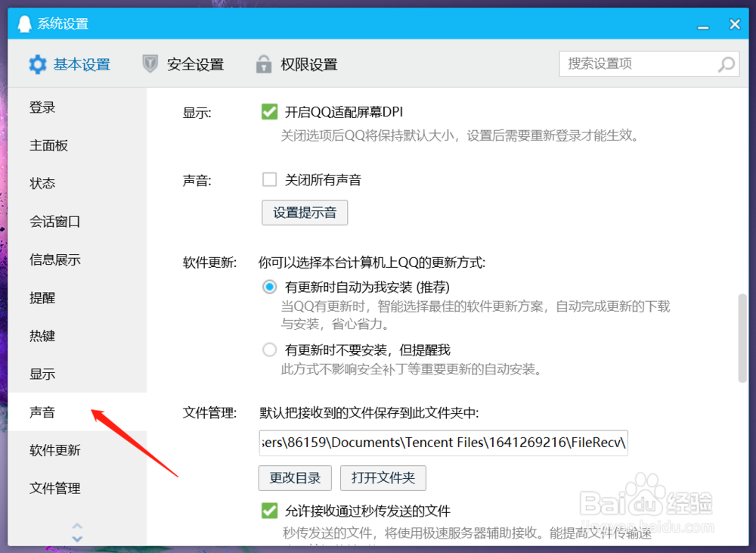Viewport: 756px width, 553px height.
Task: Open 文件管理 in the sidebar
Action: [x=77, y=489]
